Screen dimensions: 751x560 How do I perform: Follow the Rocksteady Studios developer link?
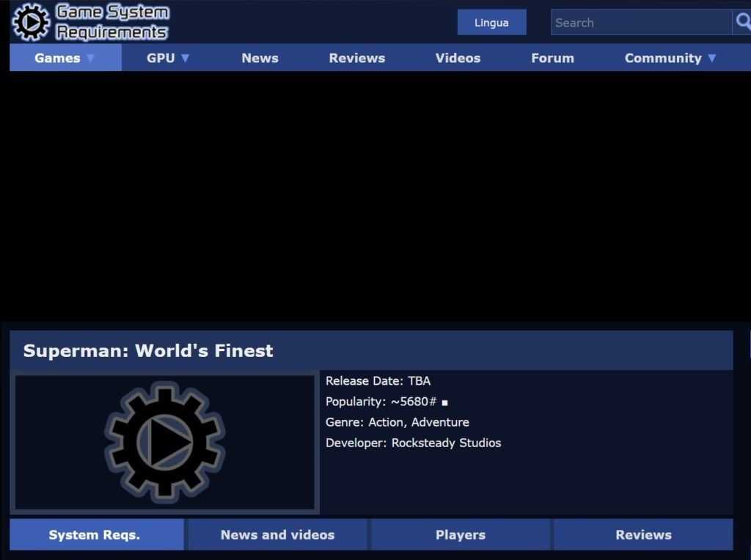click(446, 443)
